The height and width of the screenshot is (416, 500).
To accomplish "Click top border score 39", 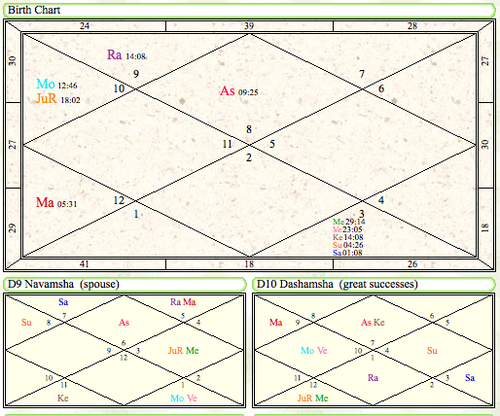I will click(x=249, y=26).
